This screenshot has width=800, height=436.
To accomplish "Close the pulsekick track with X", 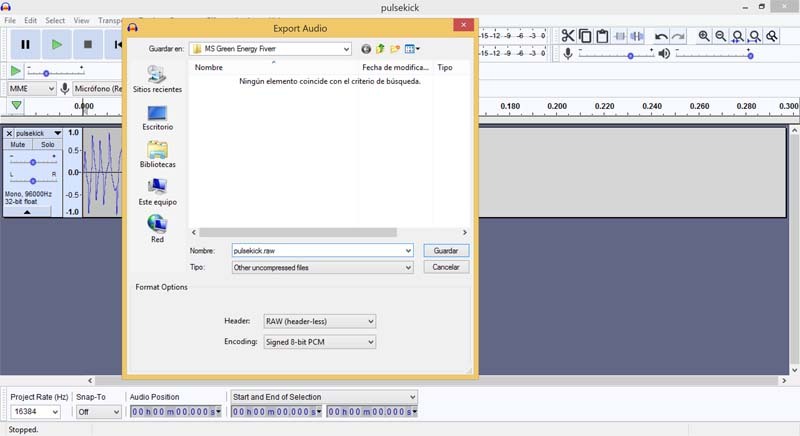I will (9, 133).
